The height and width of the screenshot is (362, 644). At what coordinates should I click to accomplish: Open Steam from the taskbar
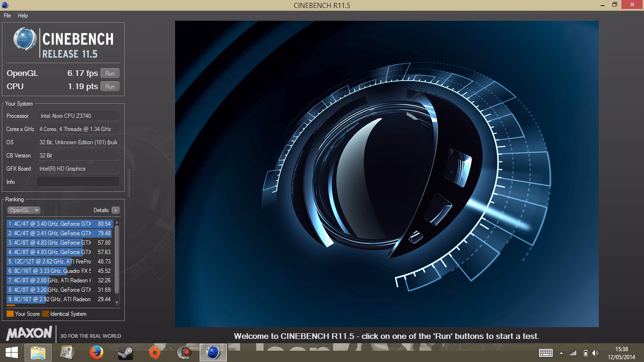click(125, 352)
